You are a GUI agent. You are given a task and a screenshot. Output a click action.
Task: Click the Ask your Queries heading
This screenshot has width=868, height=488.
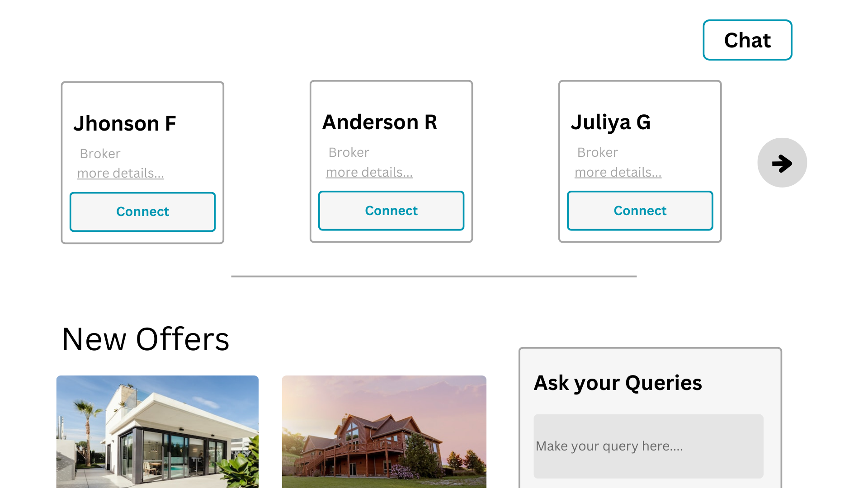click(x=618, y=383)
